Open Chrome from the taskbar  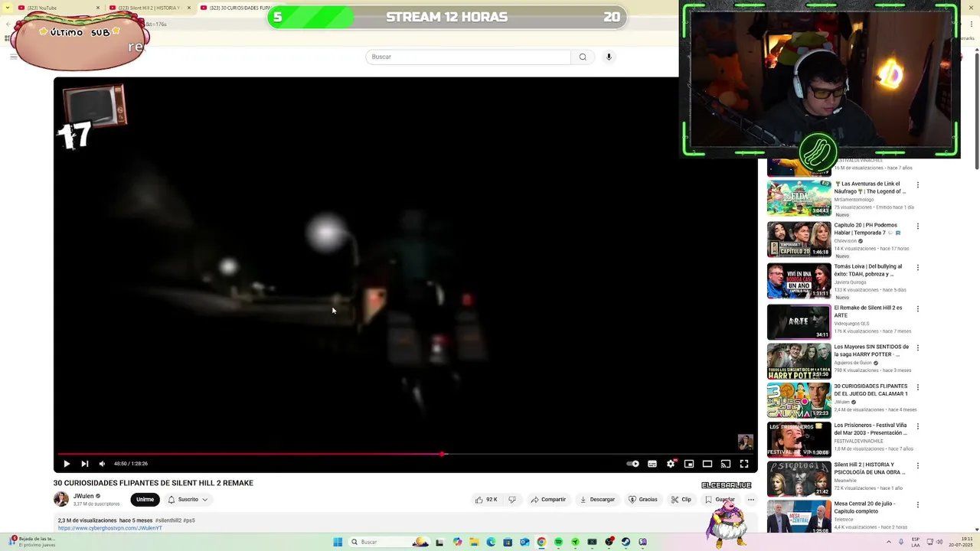tap(541, 542)
